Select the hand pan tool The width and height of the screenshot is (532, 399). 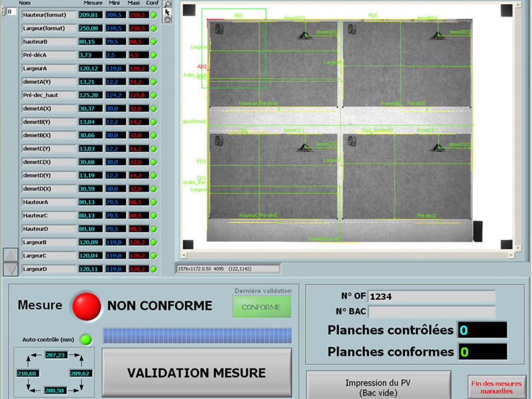pos(167,20)
